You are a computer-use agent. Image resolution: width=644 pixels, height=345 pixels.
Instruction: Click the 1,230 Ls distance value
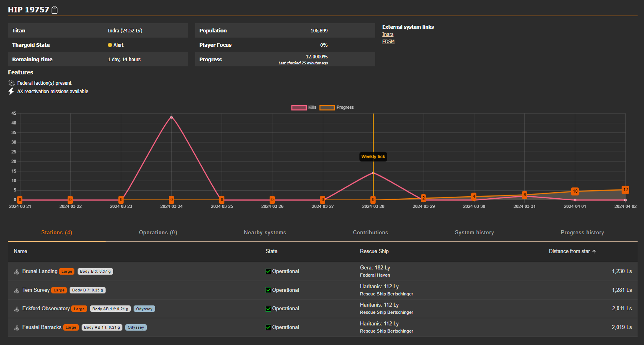point(622,271)
